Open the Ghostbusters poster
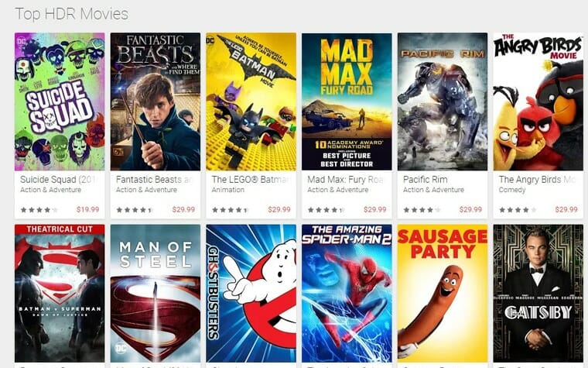588x368 pixels. click(x=251, y=294)
